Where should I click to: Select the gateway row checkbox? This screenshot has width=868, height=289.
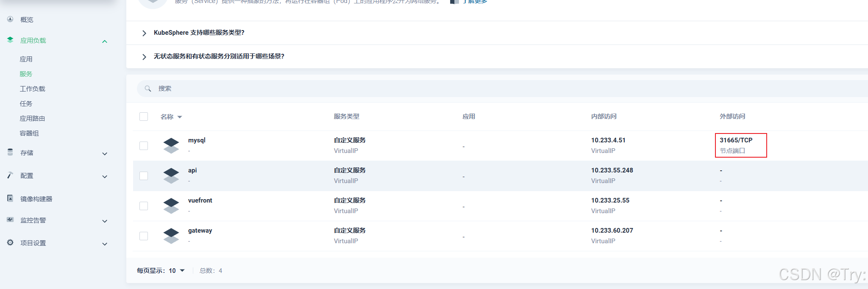(x=144, y=236)
